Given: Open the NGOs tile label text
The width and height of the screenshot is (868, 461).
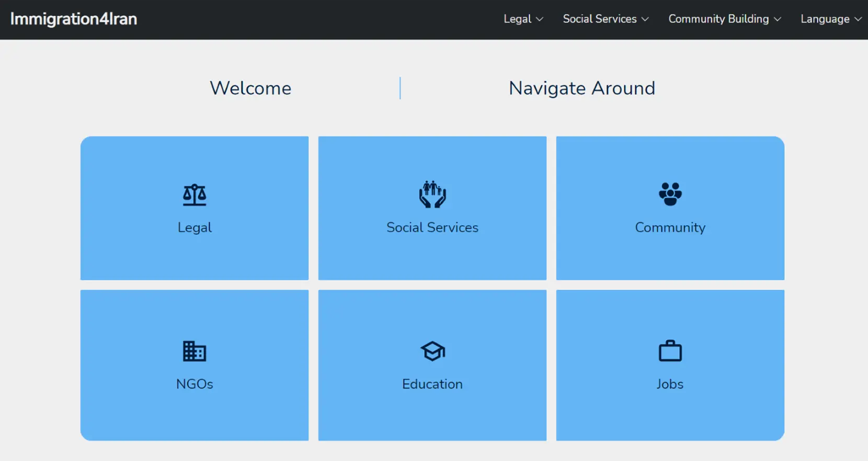Looking at the screenshot, I should click(x=195, y=384).
